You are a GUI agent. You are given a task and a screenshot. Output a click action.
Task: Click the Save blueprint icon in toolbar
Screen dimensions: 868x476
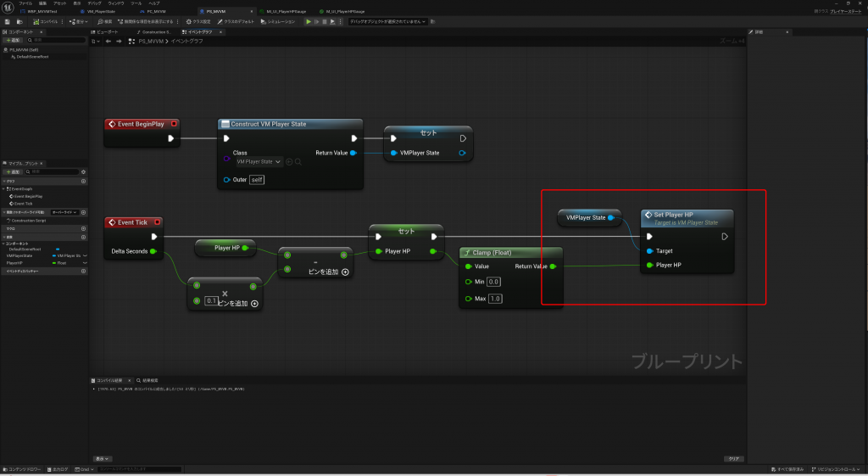7,21
